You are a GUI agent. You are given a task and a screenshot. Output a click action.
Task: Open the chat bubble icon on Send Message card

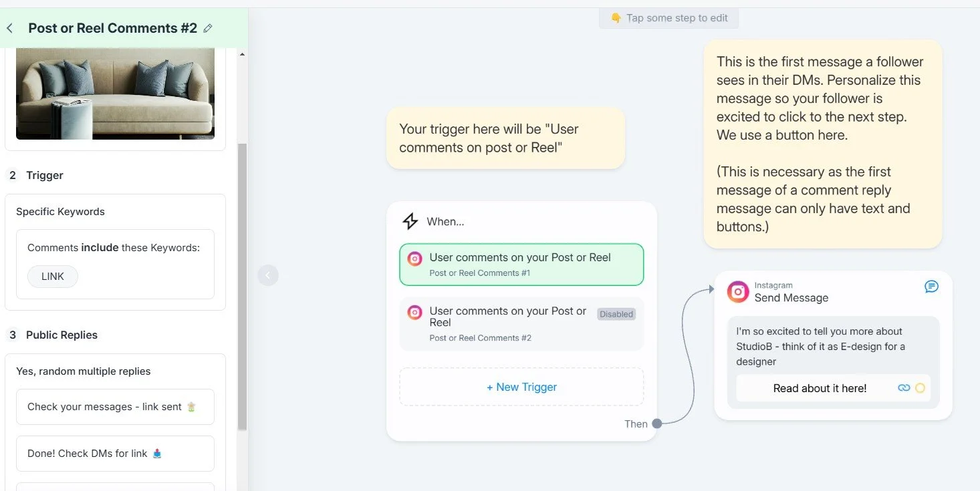(x=931, y=287)
